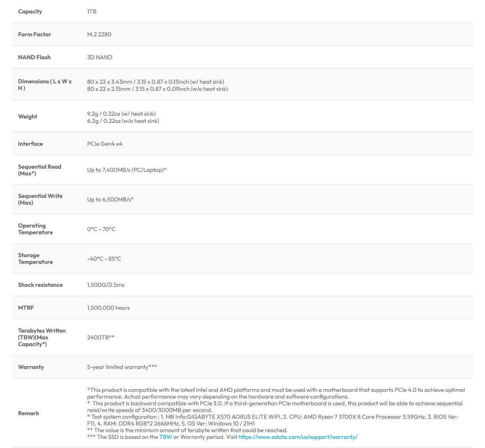Image resolution: width=485 pixels, height=448 pixels.
Task: Select the Form Factor label
Action: click(x=34, y=34)
